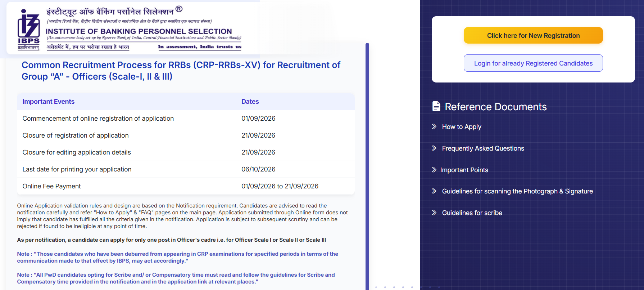Screen dimensions: 644x290
Task: Click the 06/10/2026 date cell
Action: coord(258,169)
